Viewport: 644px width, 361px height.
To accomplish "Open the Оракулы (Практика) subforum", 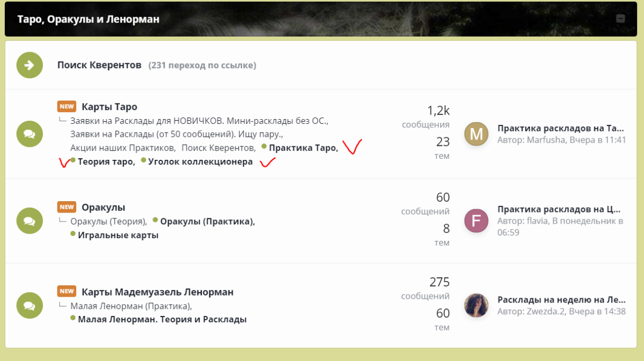I will pyautogui.click(x=208, y=222).
